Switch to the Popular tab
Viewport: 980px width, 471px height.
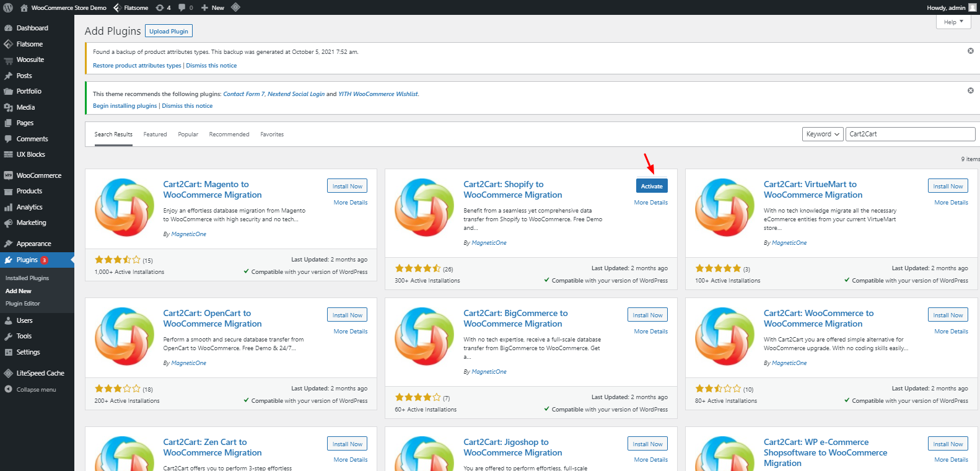click(188, 134)
